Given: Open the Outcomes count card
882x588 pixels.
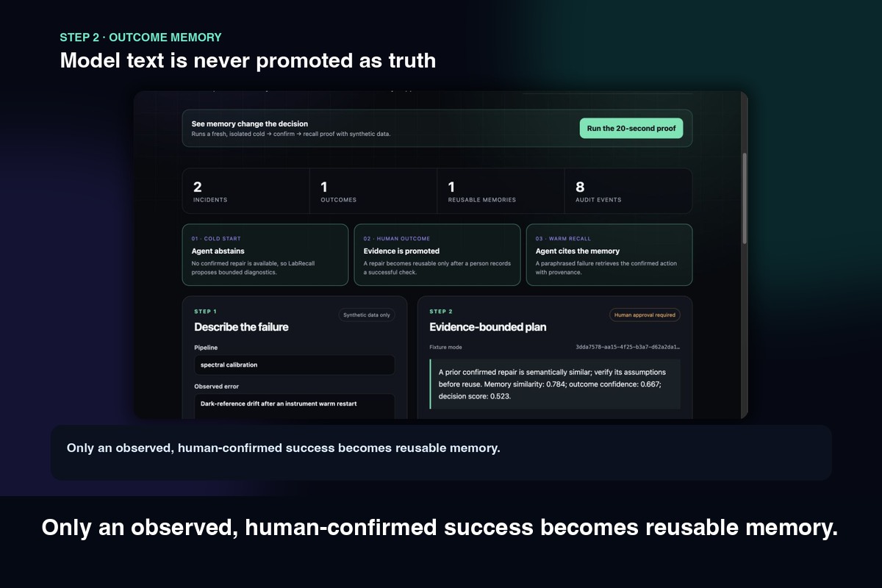Looking at the screenshot, I should (x=373, y=191).
